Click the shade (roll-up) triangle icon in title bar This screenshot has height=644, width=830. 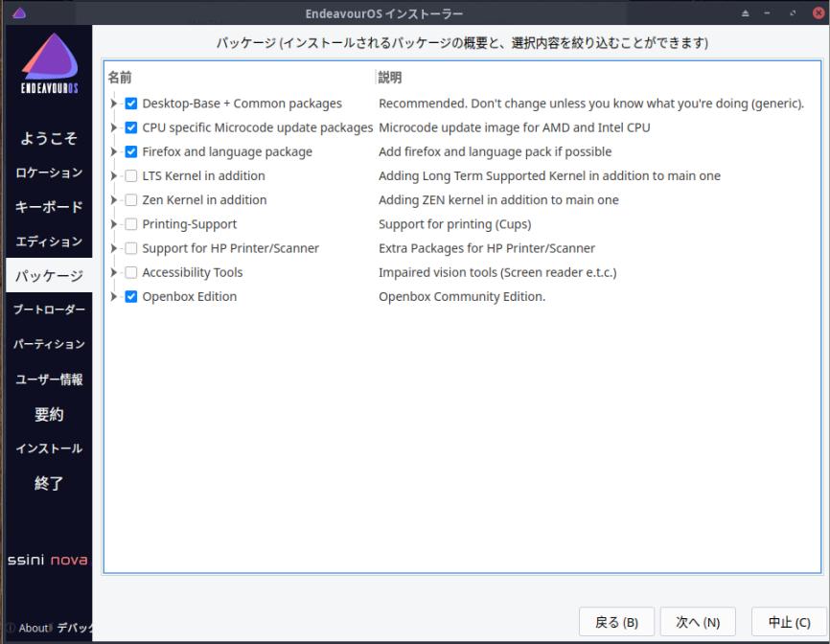(x=746, y=13)
